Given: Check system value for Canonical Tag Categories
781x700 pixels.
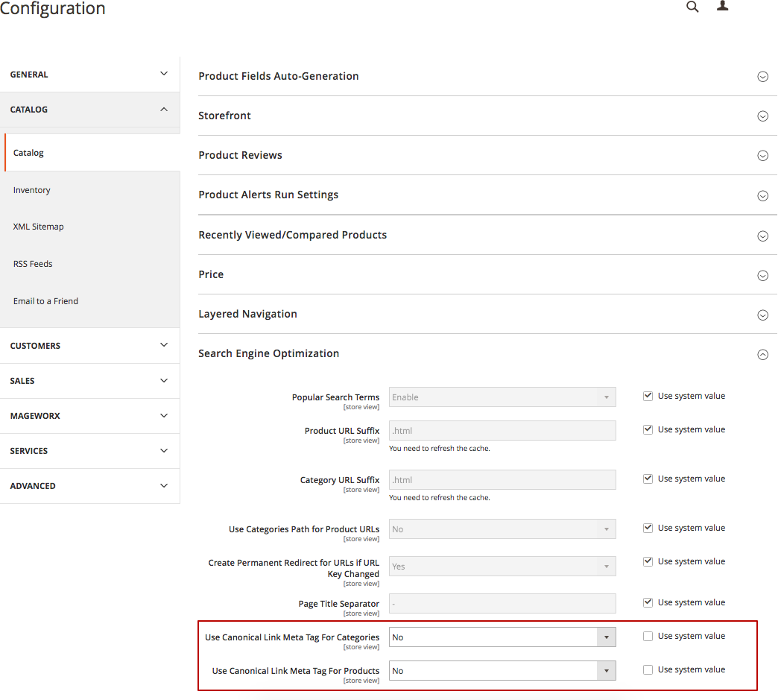Looking at the screenshot, I should point(648,636).
